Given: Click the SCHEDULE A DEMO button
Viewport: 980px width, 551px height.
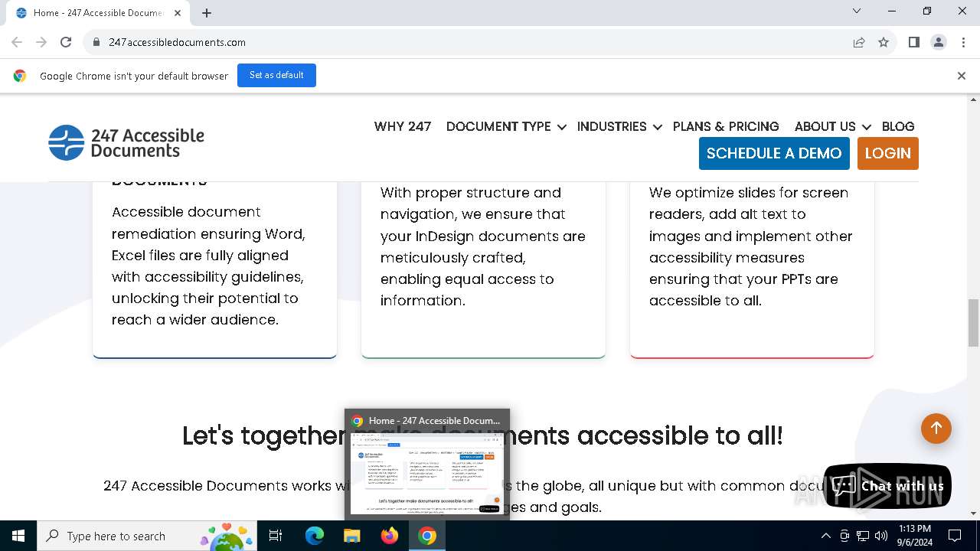Looking at the screenshot, I should click(x=774, y=153).
